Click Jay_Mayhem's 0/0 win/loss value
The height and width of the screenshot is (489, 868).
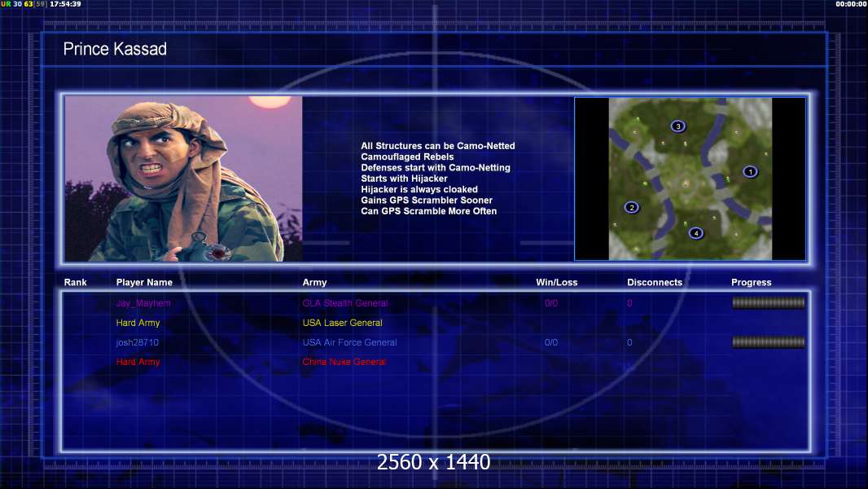pyautogui.click(x=551, y=303)
